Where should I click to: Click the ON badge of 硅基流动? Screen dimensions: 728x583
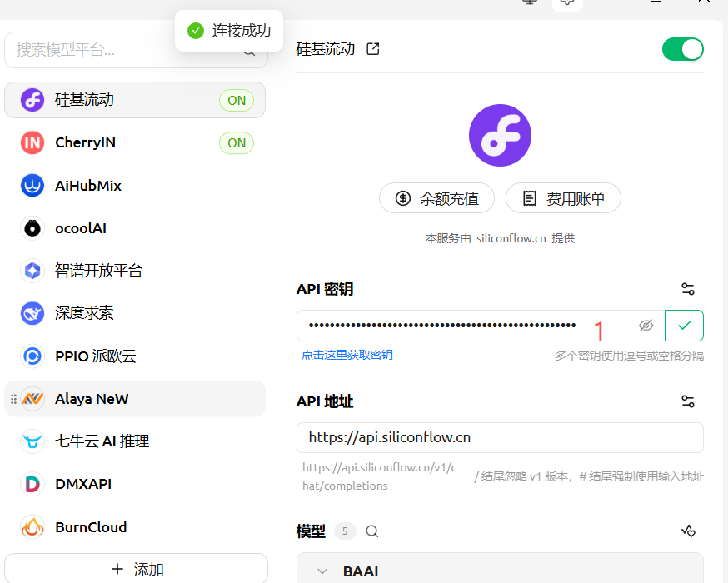237,100
